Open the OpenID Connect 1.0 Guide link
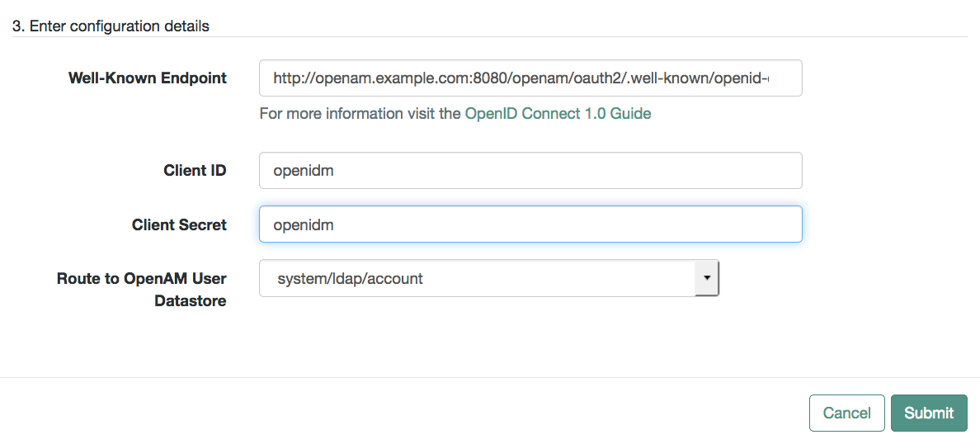Viewport: 980px width, 444px height. tap(558, 114)
